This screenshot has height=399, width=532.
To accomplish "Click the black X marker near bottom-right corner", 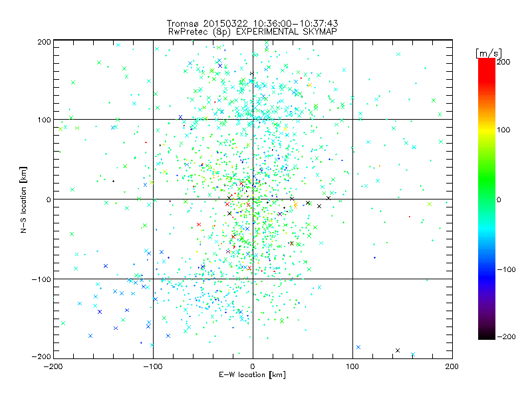I will click(398, 350).
